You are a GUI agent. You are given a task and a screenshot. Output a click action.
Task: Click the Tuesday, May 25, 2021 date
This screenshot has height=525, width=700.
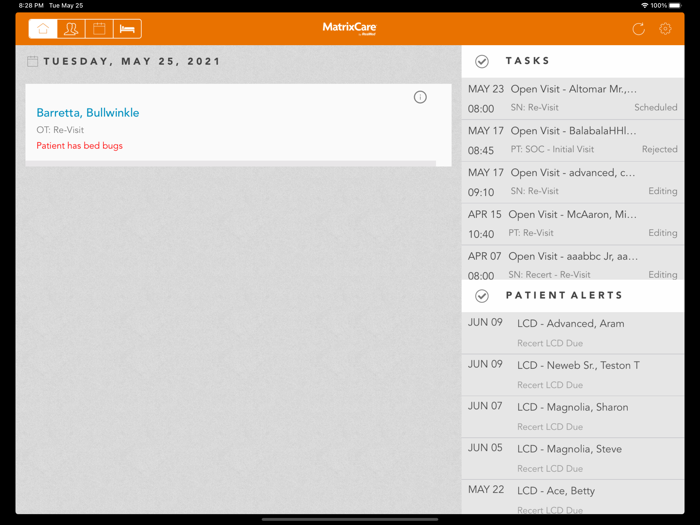click(x=132, y=61)
